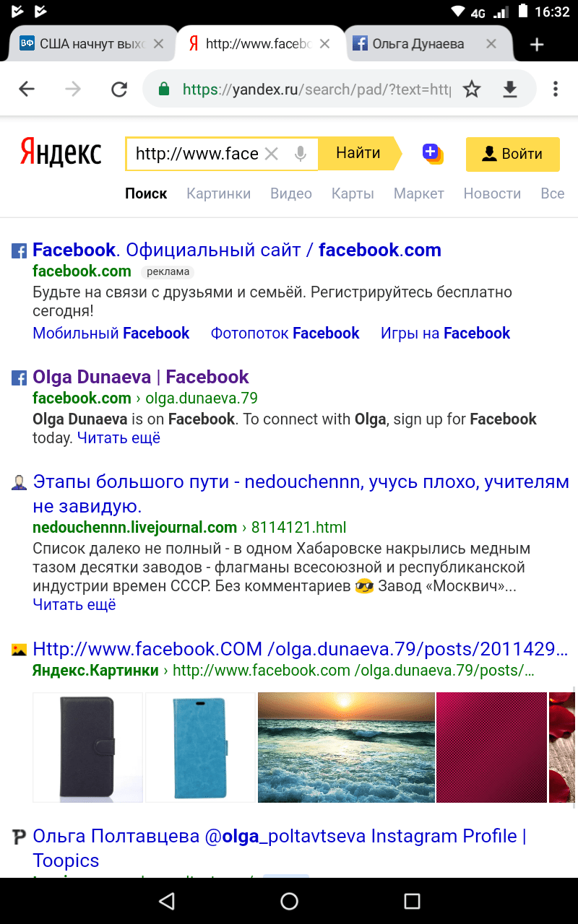
Task: Click the Facebook favicon beside Olga Dunaeva
Action: 19,378
